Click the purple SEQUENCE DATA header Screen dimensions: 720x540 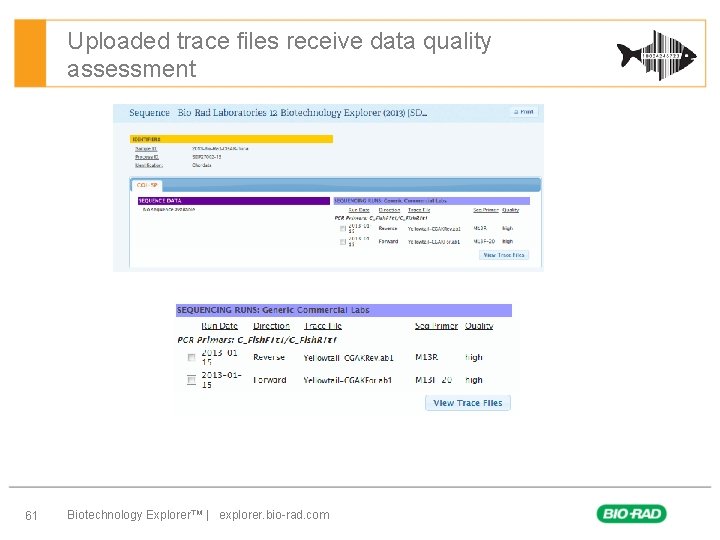click(234, 201)
